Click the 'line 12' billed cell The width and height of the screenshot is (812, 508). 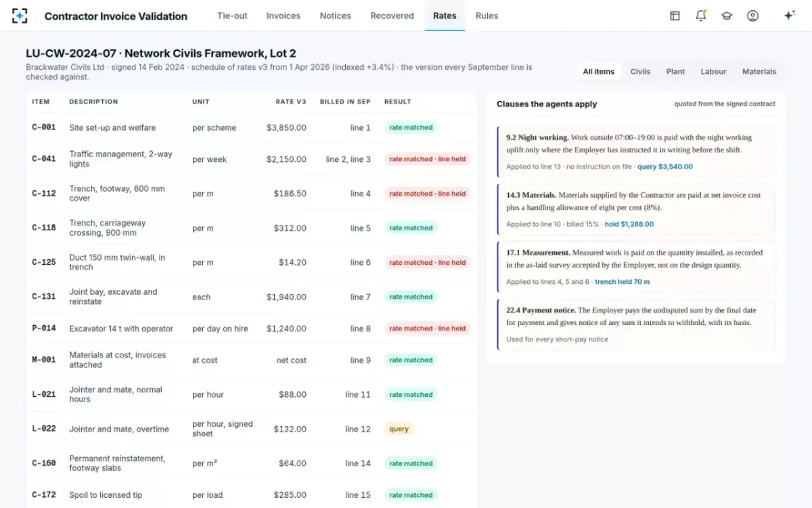click(358, 429)
